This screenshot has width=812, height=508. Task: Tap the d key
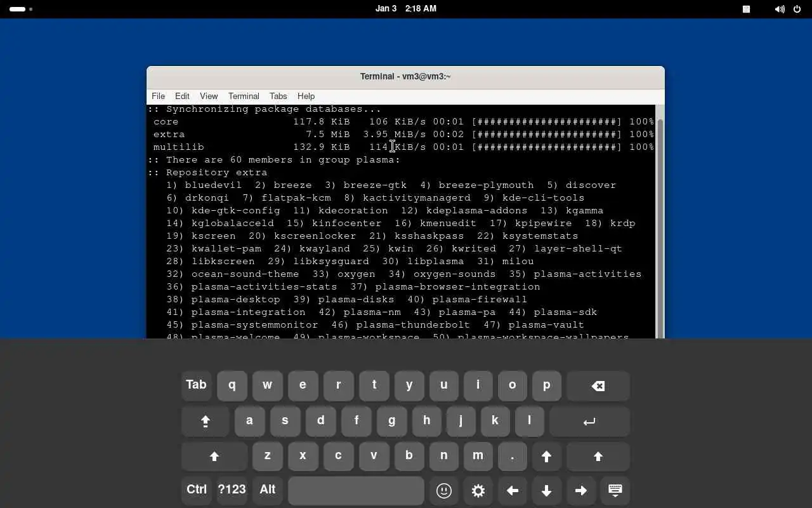321,421
